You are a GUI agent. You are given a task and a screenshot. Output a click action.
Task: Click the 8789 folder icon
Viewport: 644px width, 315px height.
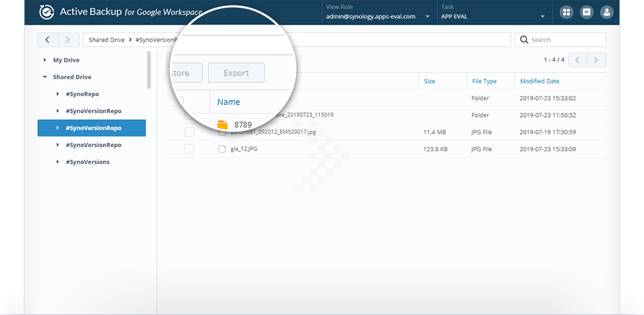[x=223, y=125]
